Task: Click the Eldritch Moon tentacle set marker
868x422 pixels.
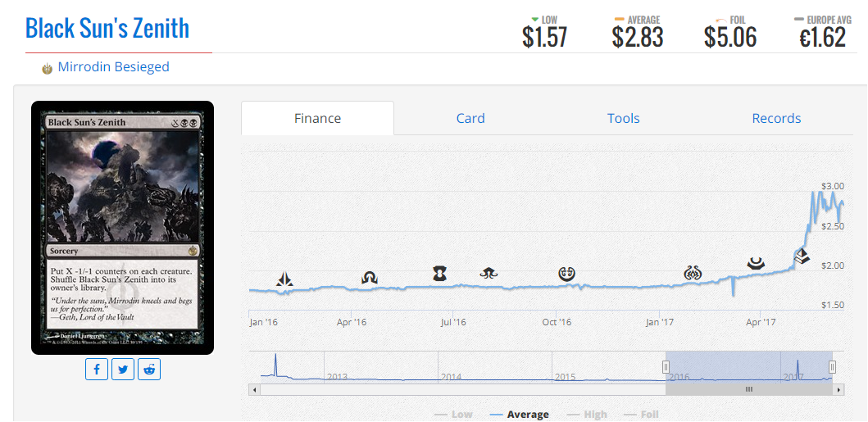Action: 489,273
